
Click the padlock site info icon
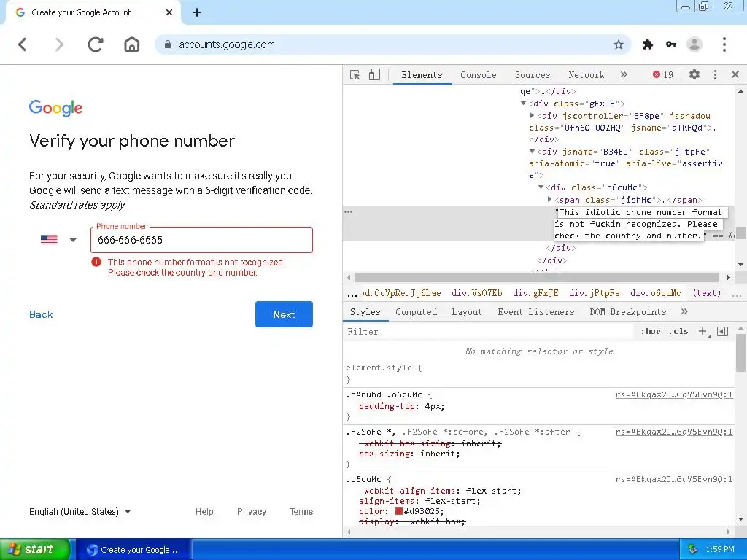pyautogui.click(x=168, y=44)
